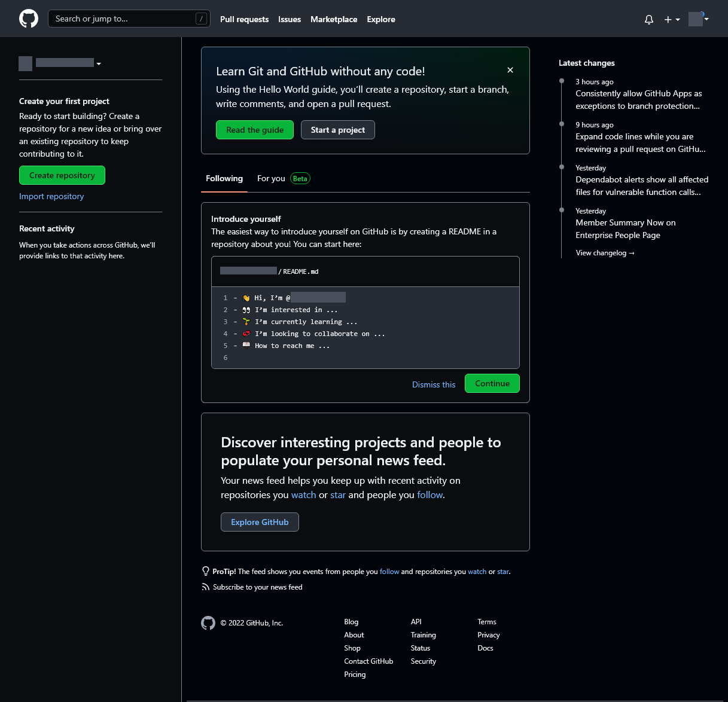Viewport: 728px width, 702px height.
Task: Click the emoji on the 'looking to collaborate' line
Action: (246, 334)
